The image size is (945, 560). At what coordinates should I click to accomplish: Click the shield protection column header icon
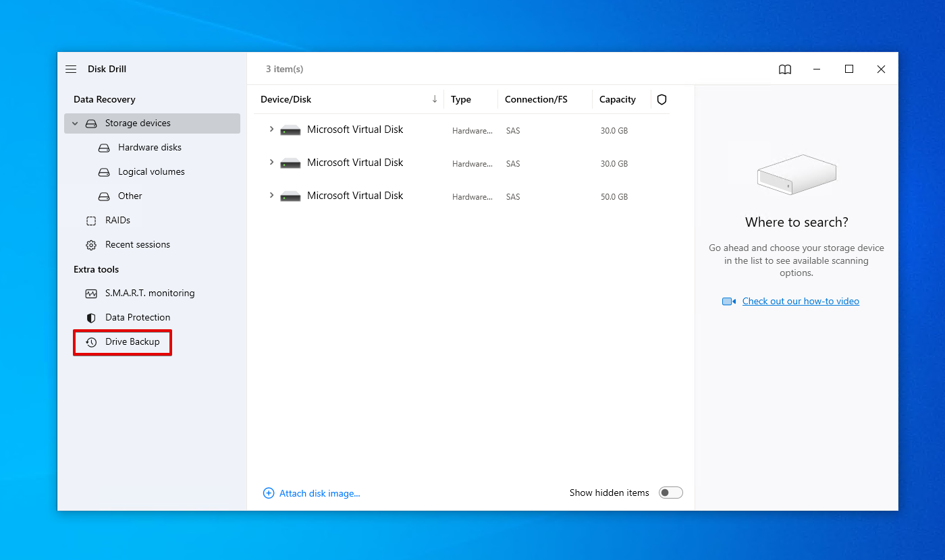click(661, 99)
